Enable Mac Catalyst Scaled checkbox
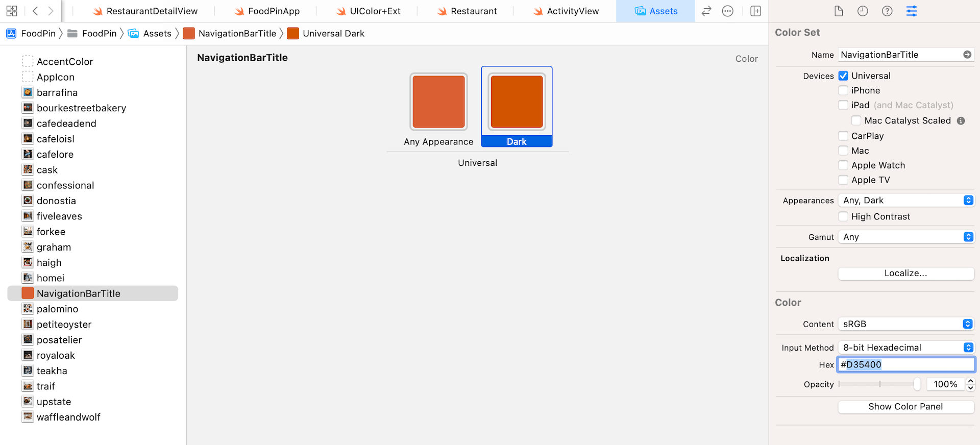The image size is (980, 445). click(x=856, y=120)
